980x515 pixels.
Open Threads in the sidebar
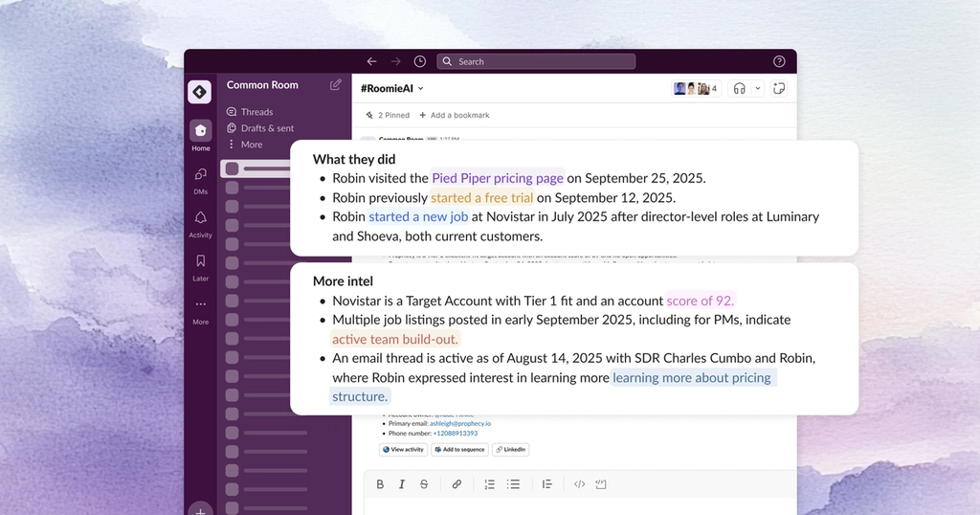(x=250, y=112)
